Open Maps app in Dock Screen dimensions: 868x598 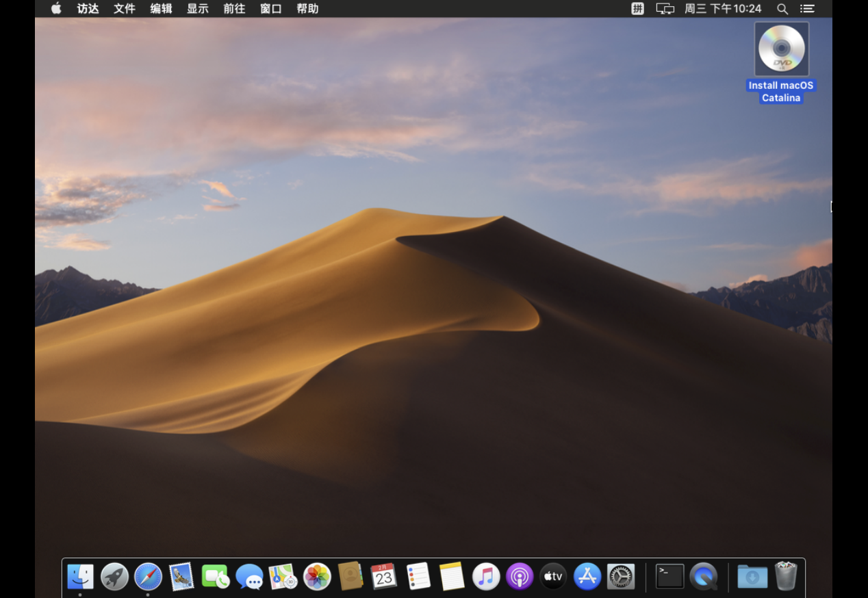pos(283,577)
